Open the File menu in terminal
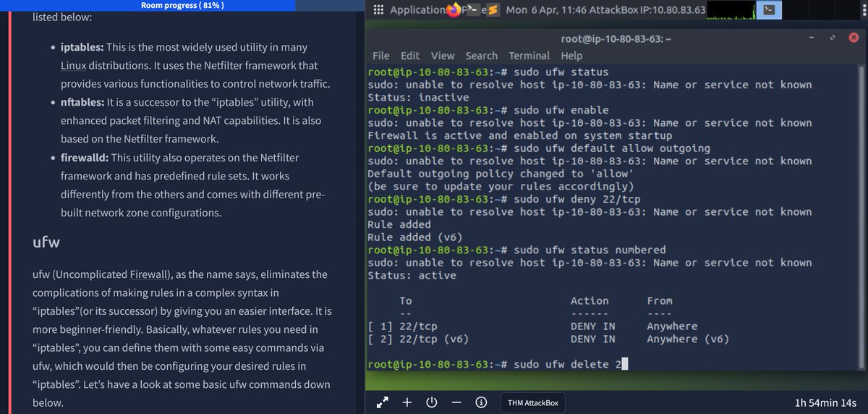This screenshot has width=868, height=414. tap(380, 56)
